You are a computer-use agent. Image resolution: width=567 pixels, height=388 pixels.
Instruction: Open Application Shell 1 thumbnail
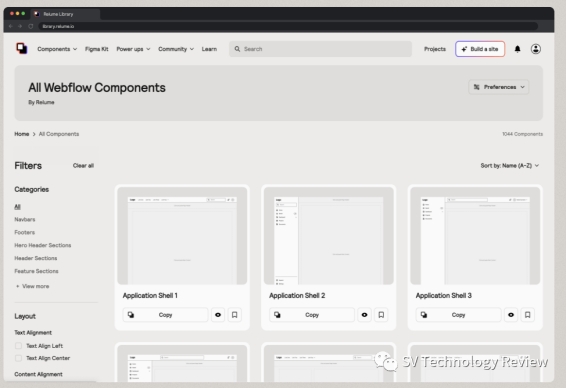click(182, 236)
